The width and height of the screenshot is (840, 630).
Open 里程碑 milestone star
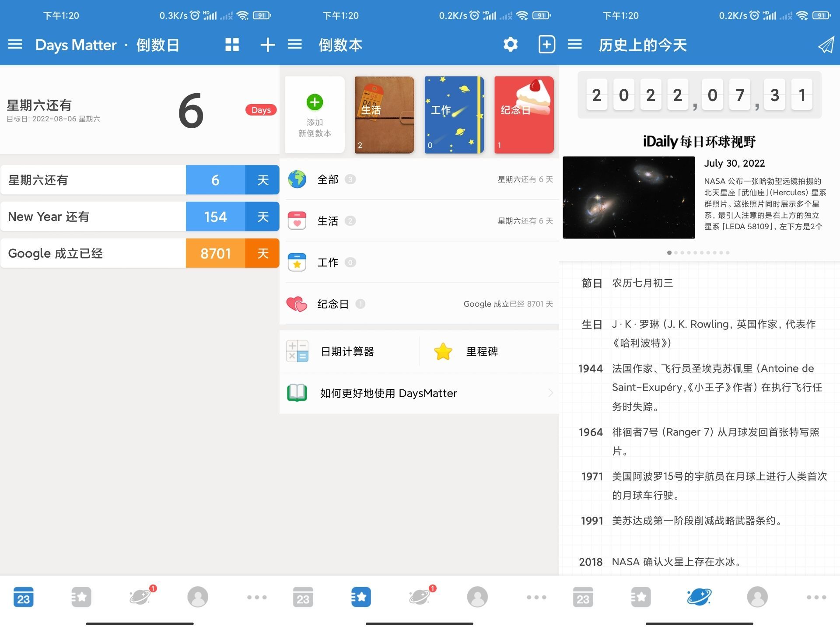[x=481, y=352]
